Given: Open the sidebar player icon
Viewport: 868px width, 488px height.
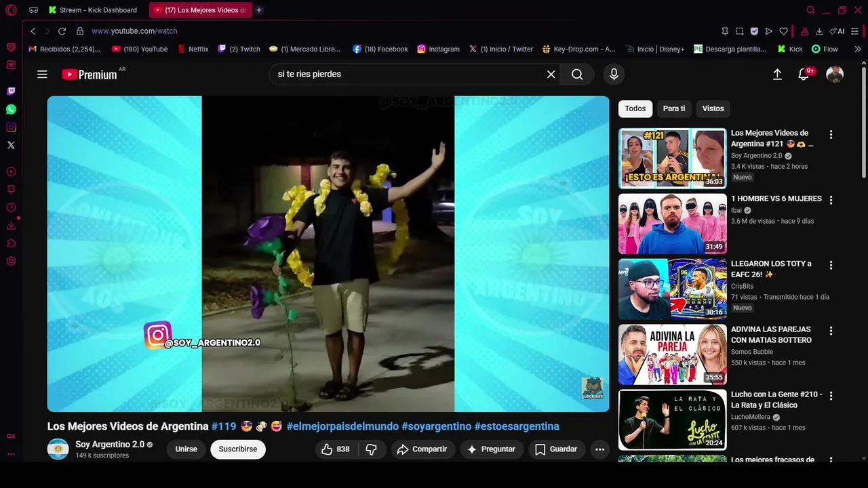Looking at the screenshot, I should pos(11,172).
